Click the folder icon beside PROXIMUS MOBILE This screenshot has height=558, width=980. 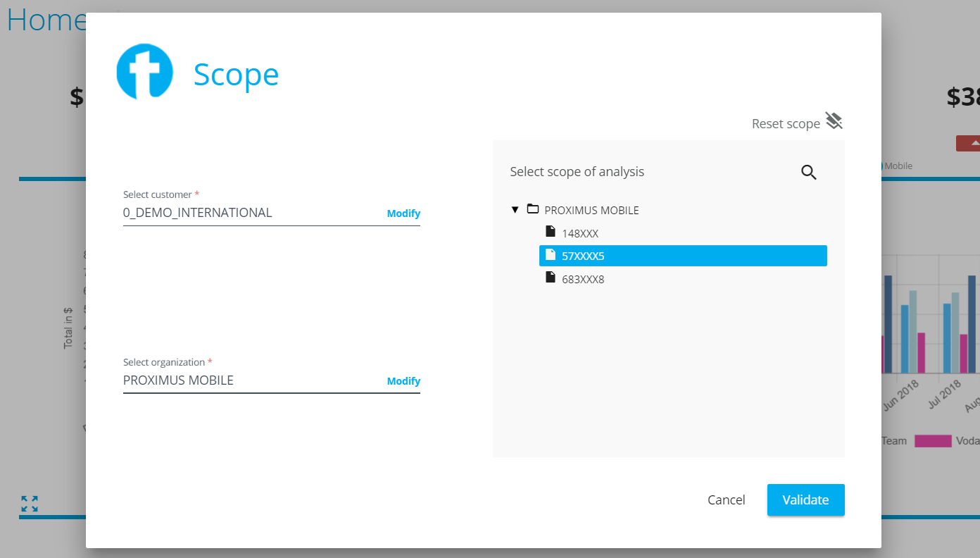click(533, 209)
